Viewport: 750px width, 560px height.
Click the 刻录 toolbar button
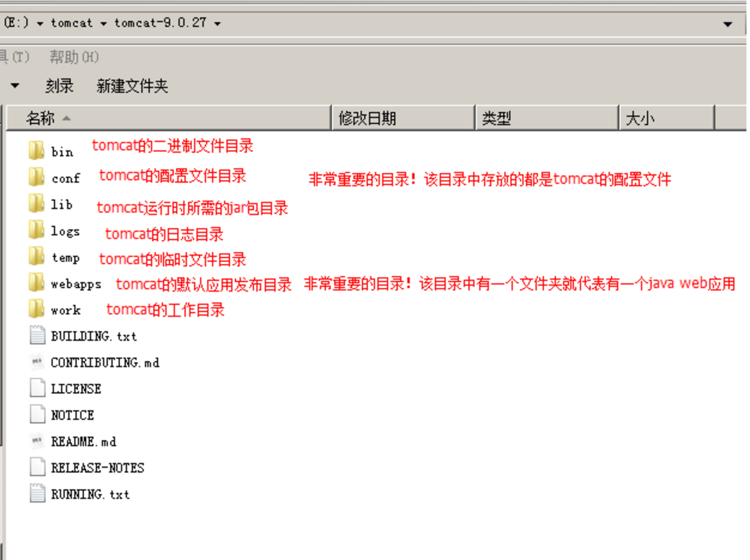(59, 86)
